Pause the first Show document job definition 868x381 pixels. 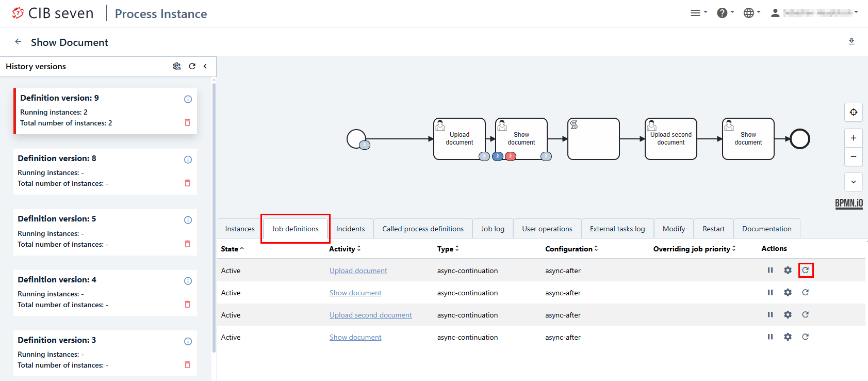770,292
